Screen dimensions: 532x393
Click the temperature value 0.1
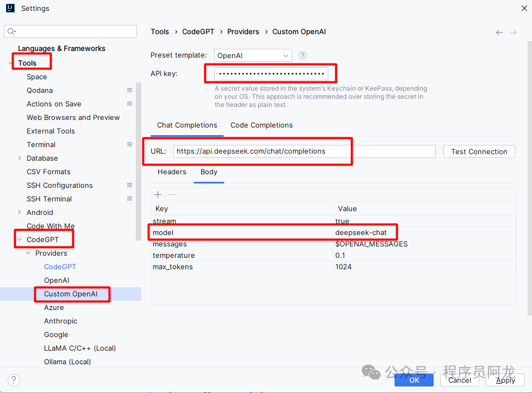(425, 255)
